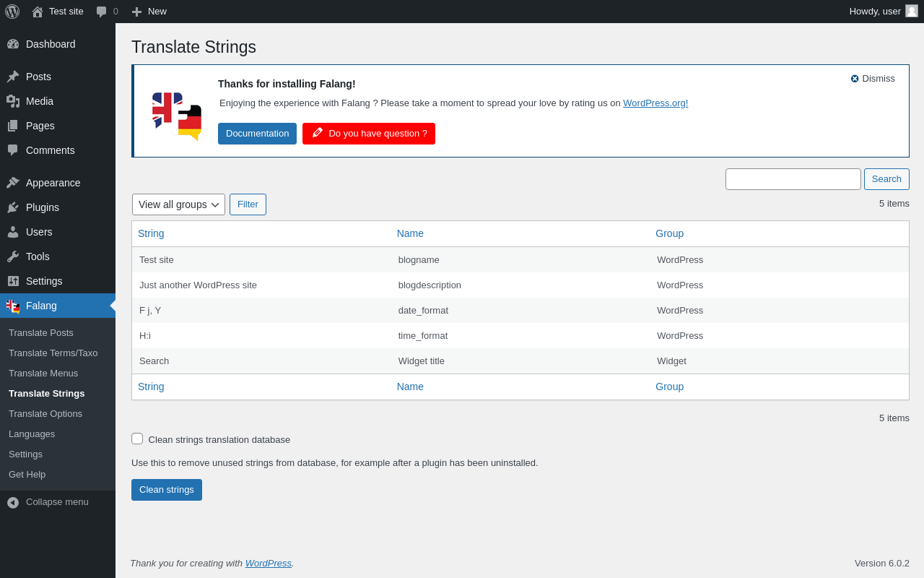Sort table by Group column header
The height and width of the screenshot is (578, 924).
coord(669,233)
